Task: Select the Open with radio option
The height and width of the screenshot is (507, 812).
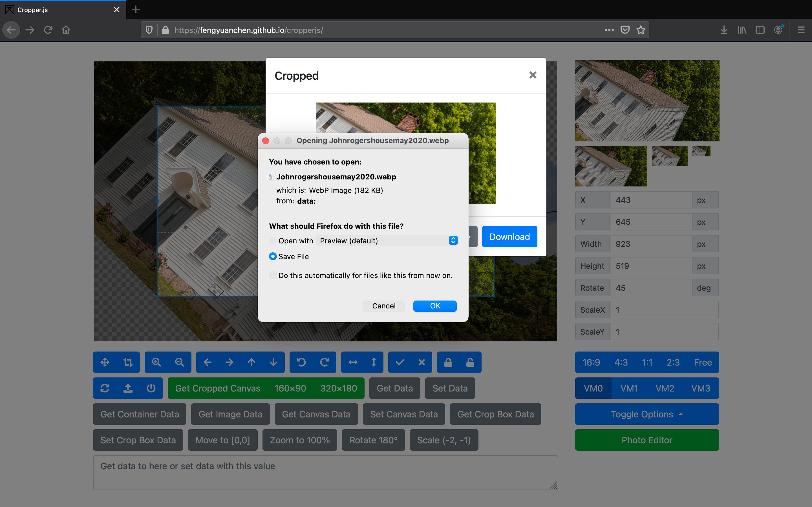Action: (273, 241)
